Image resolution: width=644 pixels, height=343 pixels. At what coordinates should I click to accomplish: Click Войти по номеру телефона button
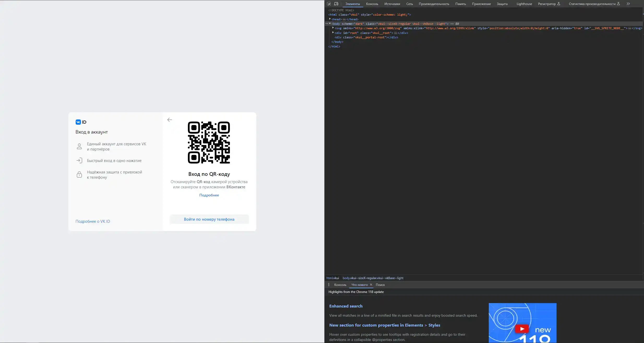point(209,219)
